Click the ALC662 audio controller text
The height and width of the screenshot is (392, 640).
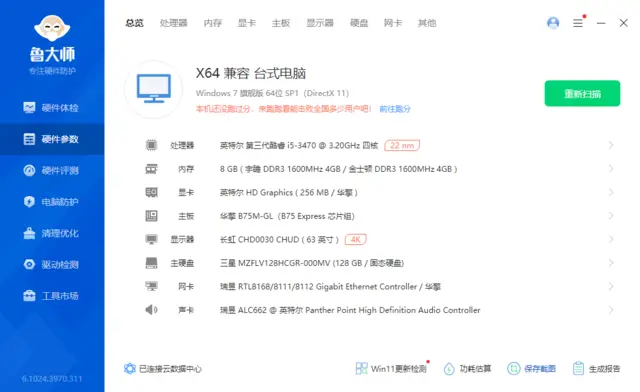tap(350, 310)
